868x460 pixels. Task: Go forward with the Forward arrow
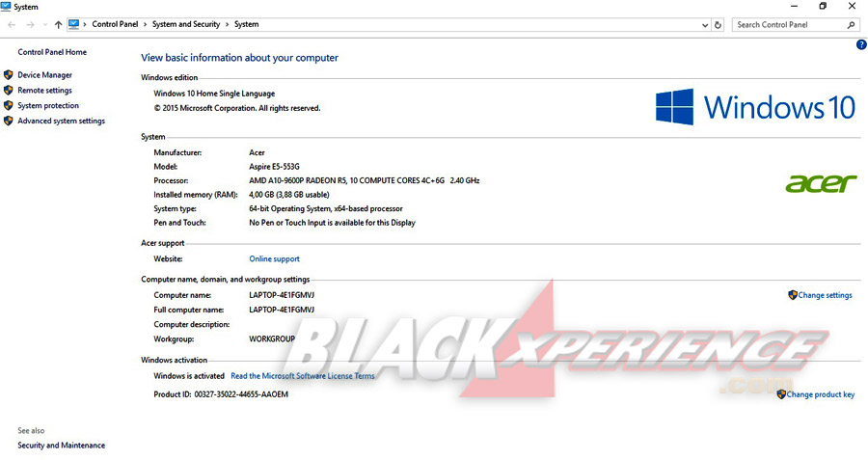coord(30,24)
